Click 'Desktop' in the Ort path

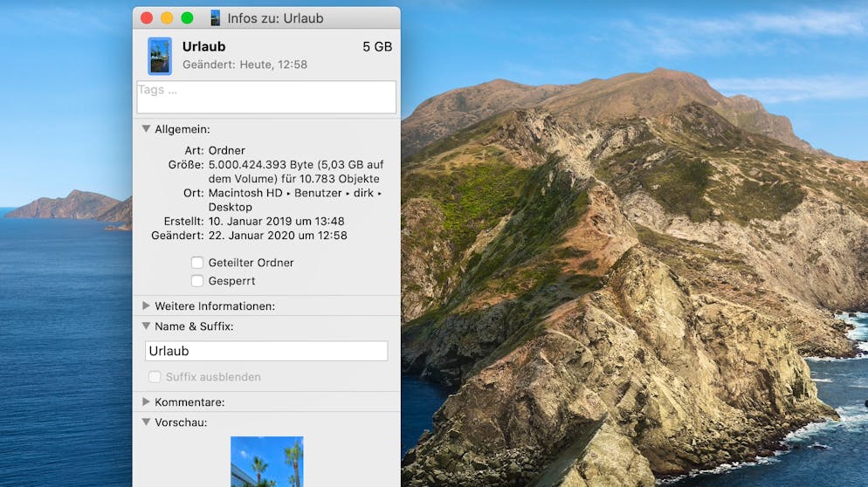(x=230, y=208)
